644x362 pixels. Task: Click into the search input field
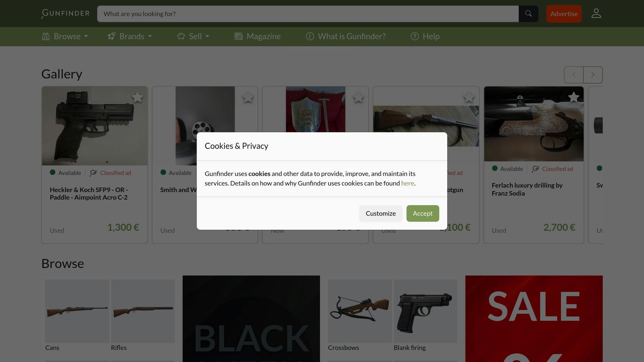click(283, 14)
